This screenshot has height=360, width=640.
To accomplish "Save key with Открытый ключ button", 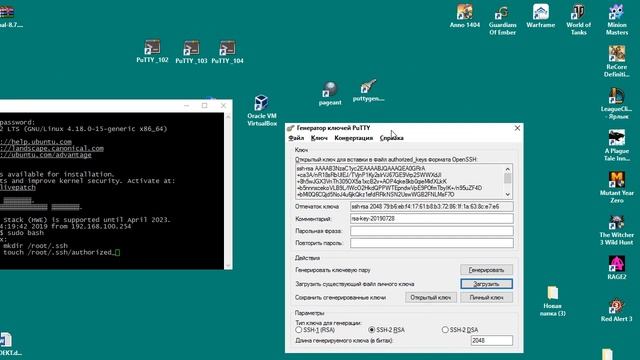I will [431, 298].
